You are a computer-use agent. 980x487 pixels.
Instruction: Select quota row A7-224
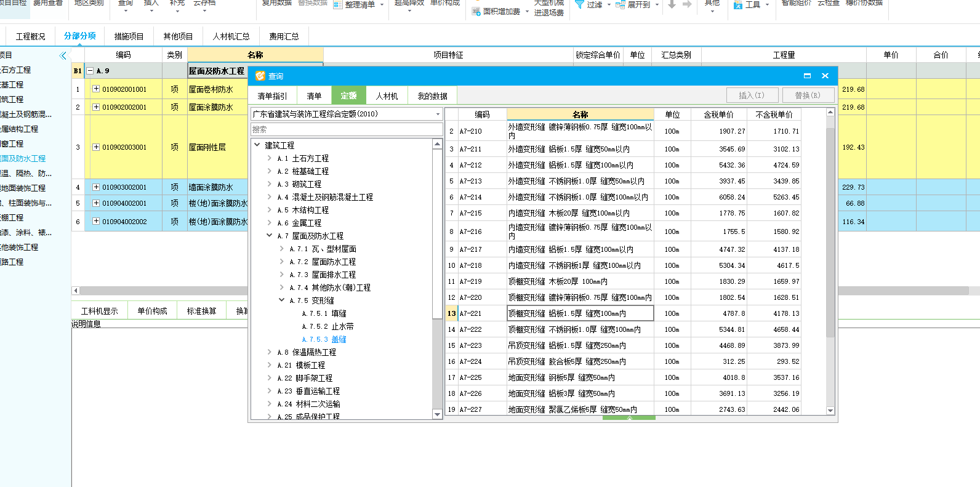click(623, 361)
